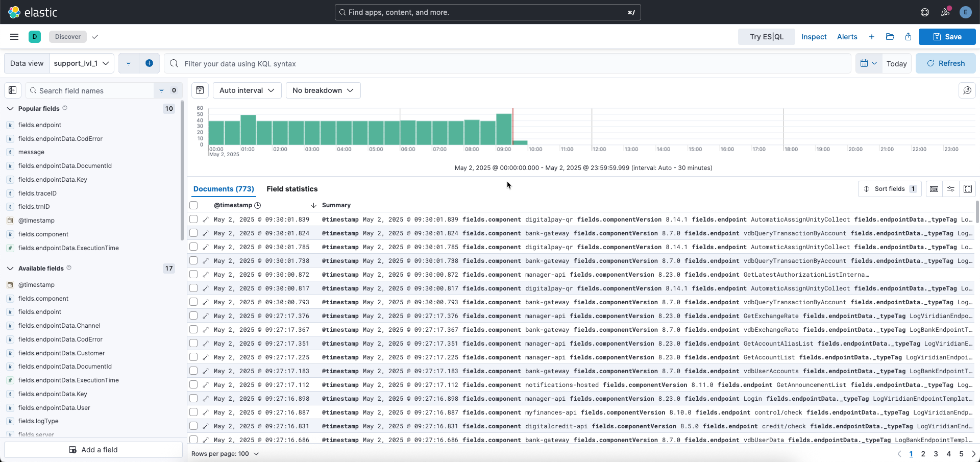
Task: Open row height display settings
Action: 951,189
